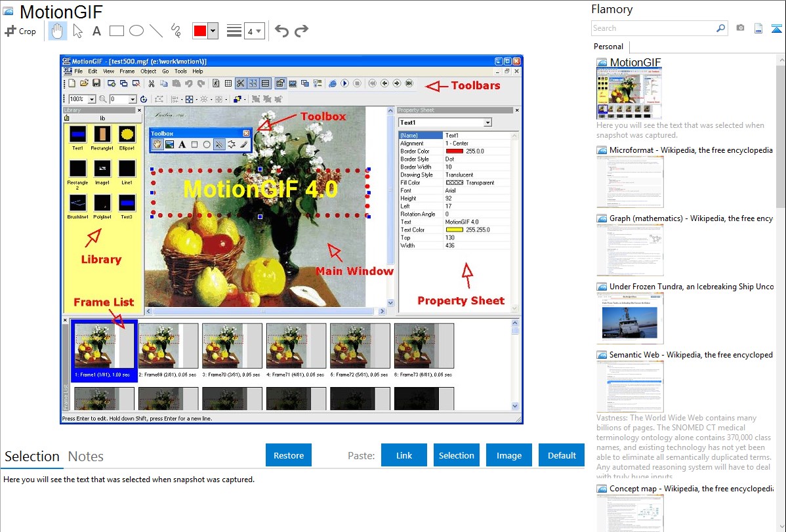Image resolution: width=786 pixels, height=532 pixels.
Task: Choose the rectangle annotation tool
Action: pyautogui.click(x=116, y=31)
